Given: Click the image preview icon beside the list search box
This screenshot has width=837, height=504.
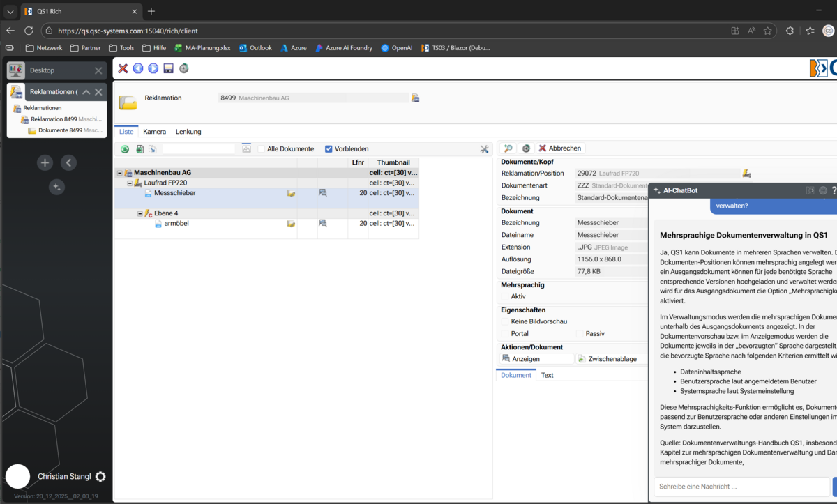Looking at the screenshot, I should pyautogui.click(x=246, y=148).
